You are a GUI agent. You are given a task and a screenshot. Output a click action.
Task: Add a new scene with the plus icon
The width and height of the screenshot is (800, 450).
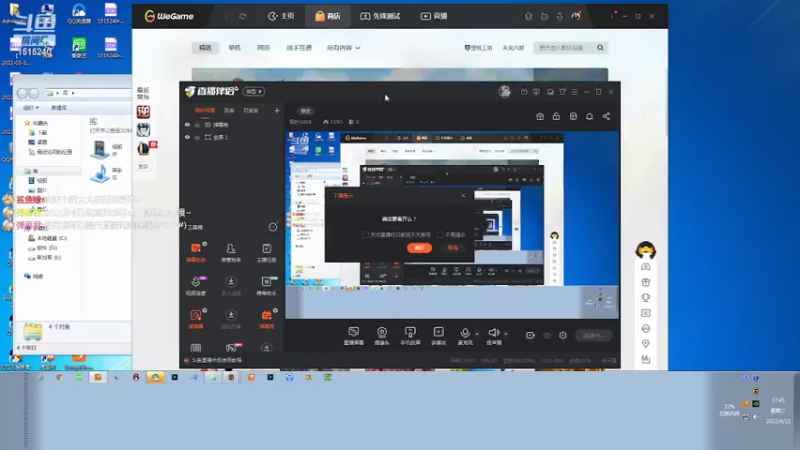277,110
